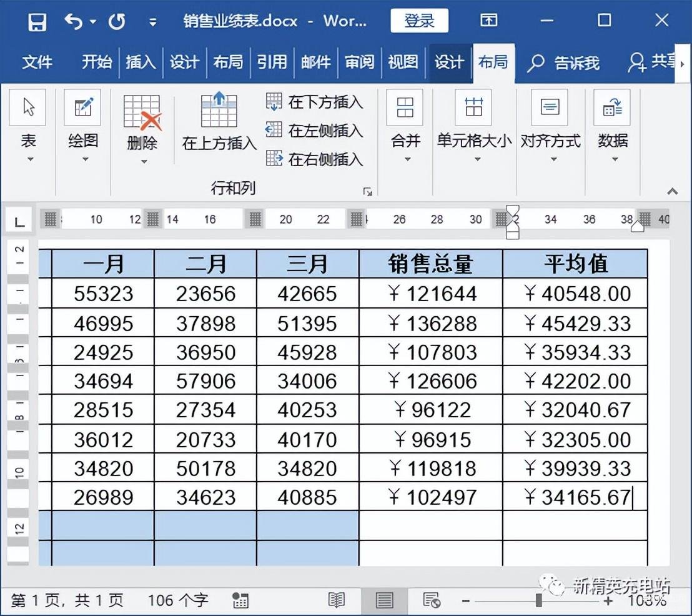Click the cell containing ¥32040.67
The image size is (692, 616).
575,410
